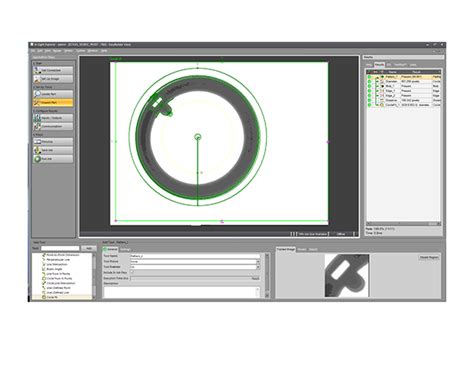Open the View menu
Image resolution: width=474 pixels, height=381 pixels.
48,51
